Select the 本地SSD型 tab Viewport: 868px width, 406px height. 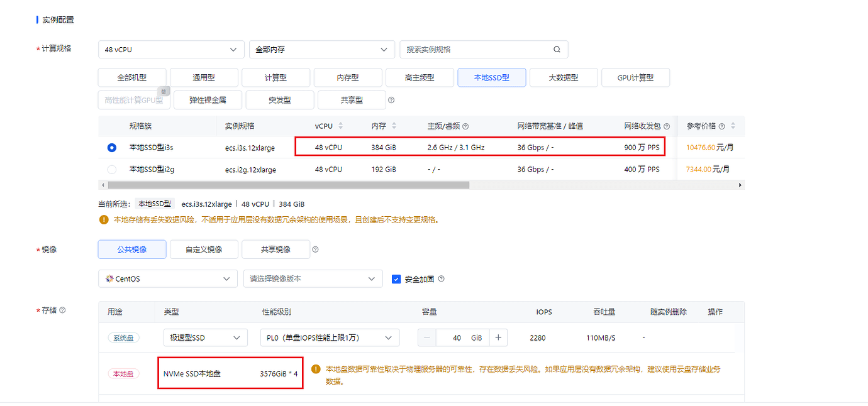pyautogui.click(x=491, y=78)
